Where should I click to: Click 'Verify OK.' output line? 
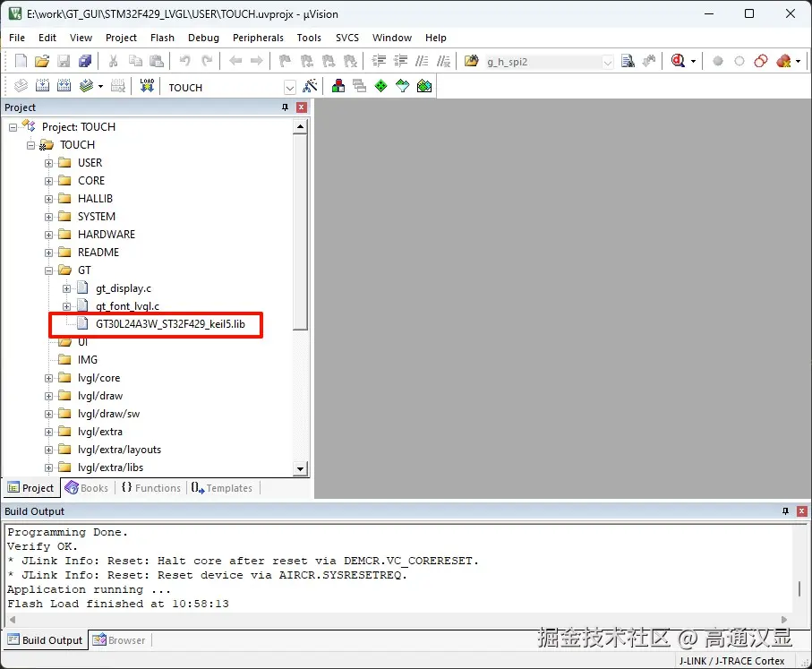[42, 546]
